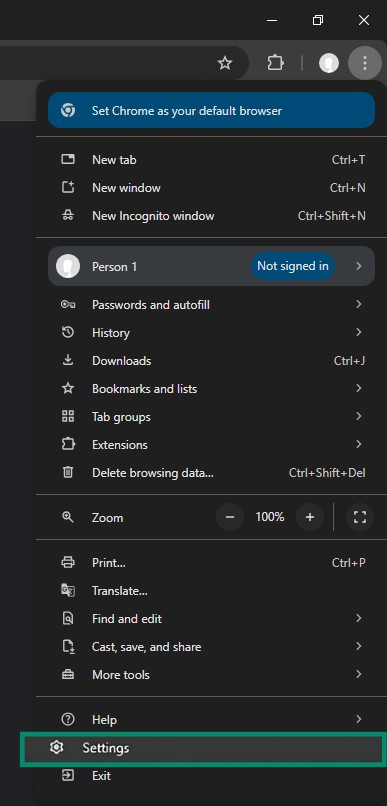Select Translate... menu entry

tap(211, 591)
